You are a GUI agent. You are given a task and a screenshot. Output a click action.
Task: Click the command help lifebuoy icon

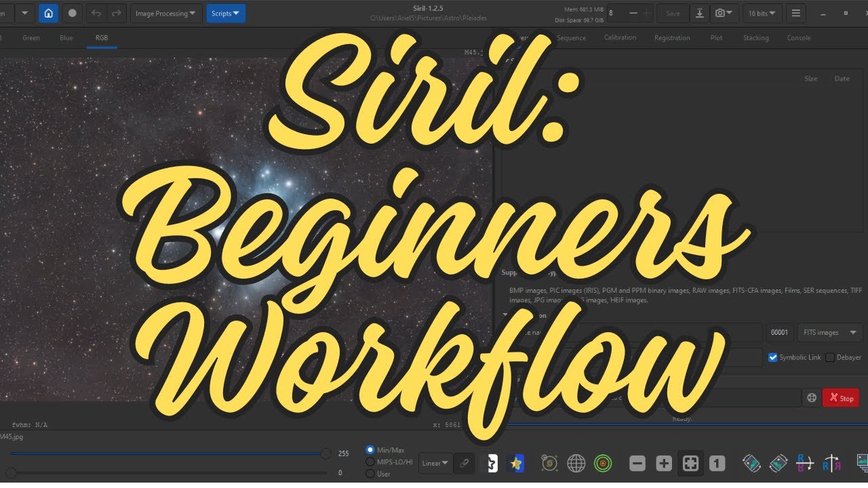click(811, 398)
